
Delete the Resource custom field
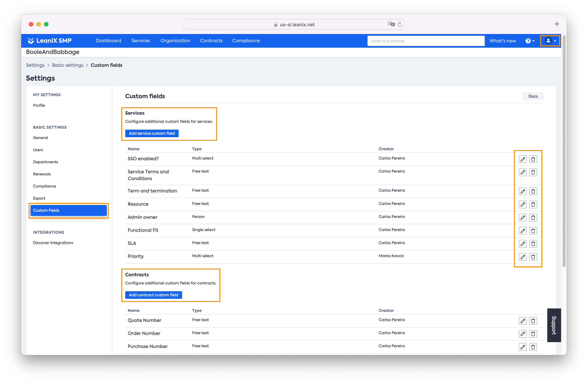533,204
